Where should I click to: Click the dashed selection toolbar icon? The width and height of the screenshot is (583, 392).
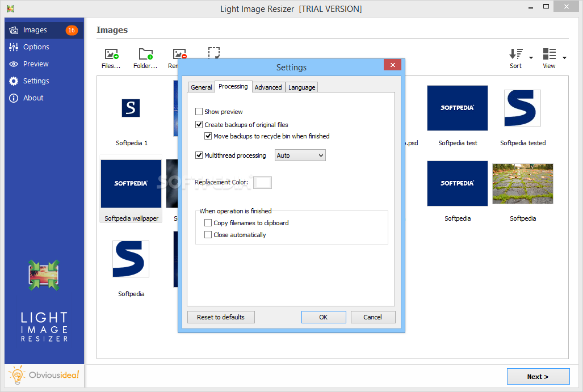214,52
